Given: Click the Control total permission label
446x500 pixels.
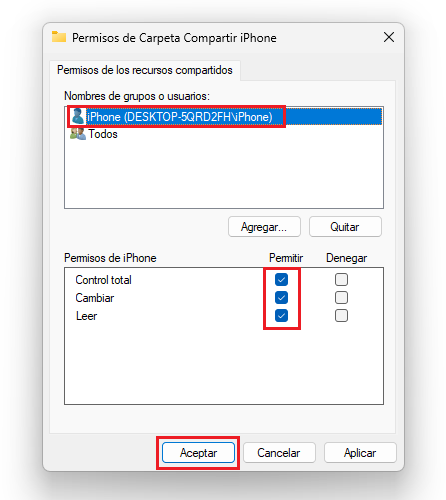Looking at the screenshot, I should point(103,280).
